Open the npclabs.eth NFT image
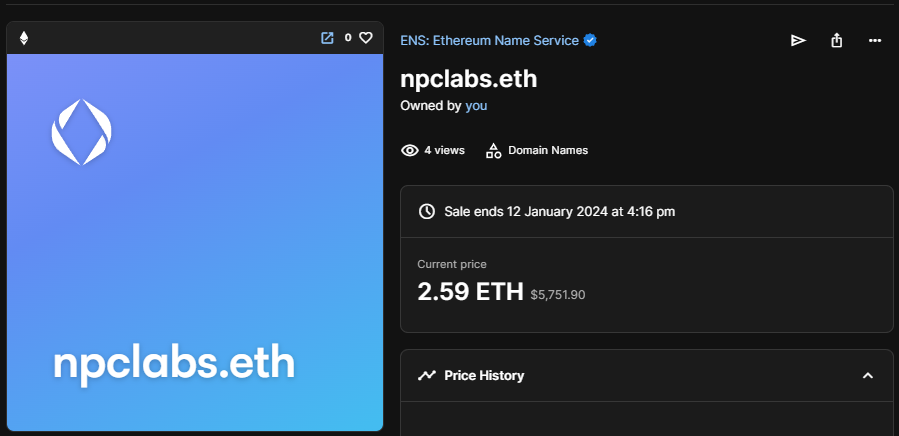Screen dimensions: 899x436 195,242
